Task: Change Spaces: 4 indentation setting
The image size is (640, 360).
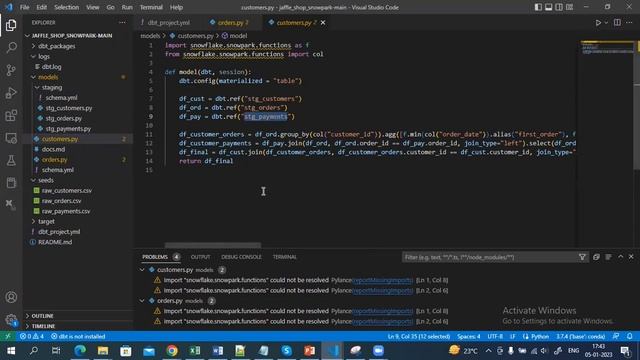Action: (469, 336)
